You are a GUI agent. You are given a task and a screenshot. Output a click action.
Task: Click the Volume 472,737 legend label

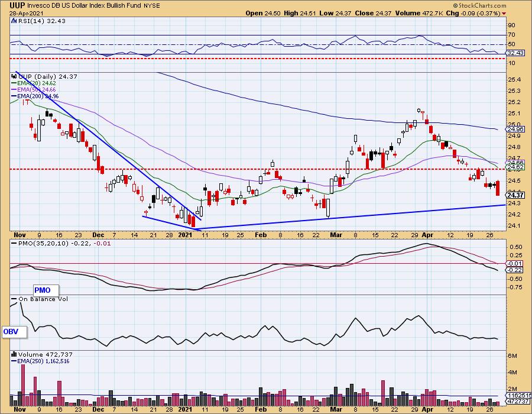tap(46, 354)
